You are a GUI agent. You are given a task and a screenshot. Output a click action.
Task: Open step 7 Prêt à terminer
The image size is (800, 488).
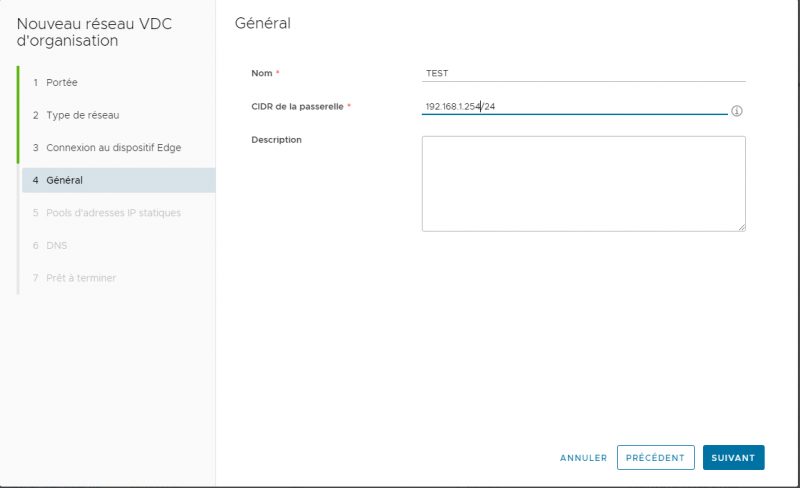coord(80,277)
